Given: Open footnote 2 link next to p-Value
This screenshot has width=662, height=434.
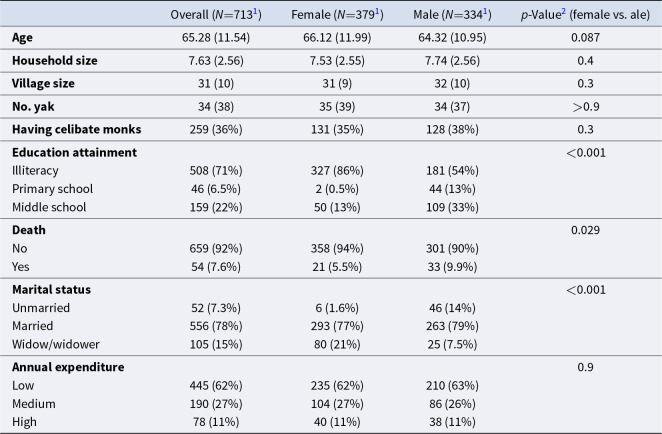Looking at the screenshot, I should click(x=564, y=11).
